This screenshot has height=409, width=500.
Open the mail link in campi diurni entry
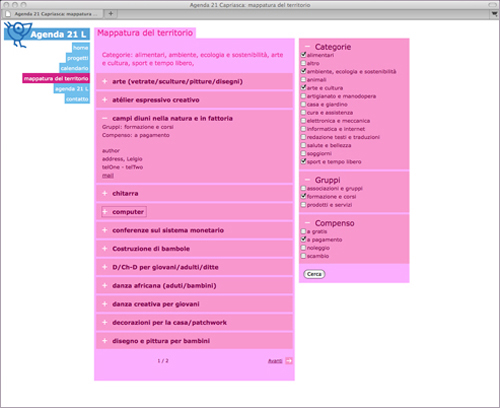coord(108,175)
